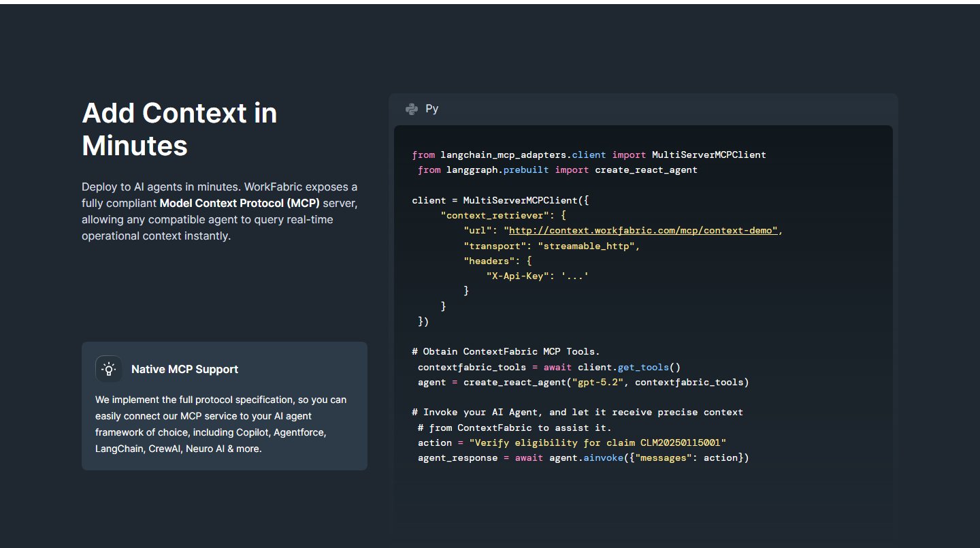Image resolution: width=980 pixels, height=548 pixels.
Task: Click the "Add Context in Minutes" heading
Action: (180, 129)
